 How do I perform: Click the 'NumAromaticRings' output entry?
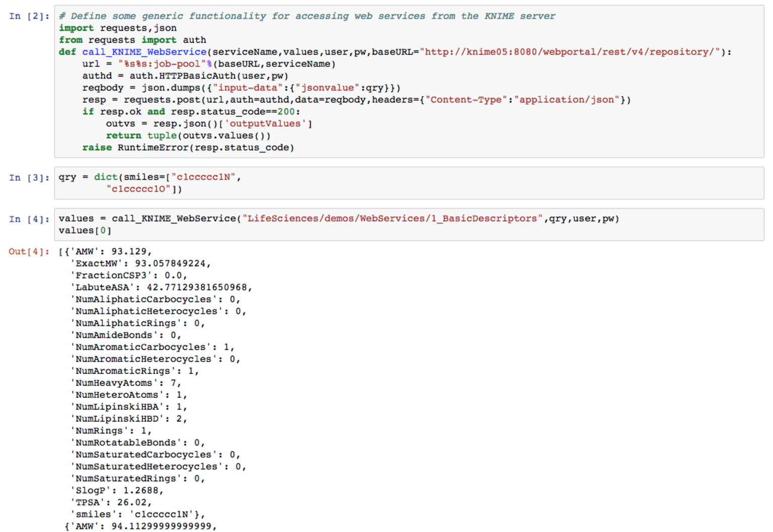click(x=135, y=372)
